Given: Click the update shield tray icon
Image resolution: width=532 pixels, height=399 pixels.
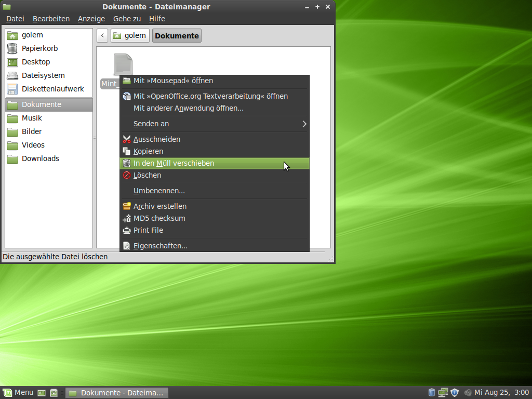Looking at the screenshot, I should coord(455,392).
